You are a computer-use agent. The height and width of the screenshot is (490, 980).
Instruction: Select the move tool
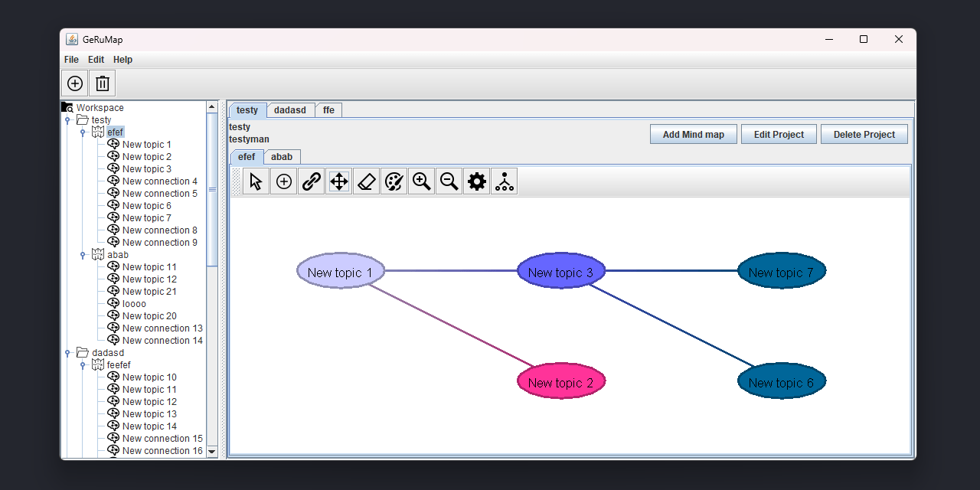(338, 181)
